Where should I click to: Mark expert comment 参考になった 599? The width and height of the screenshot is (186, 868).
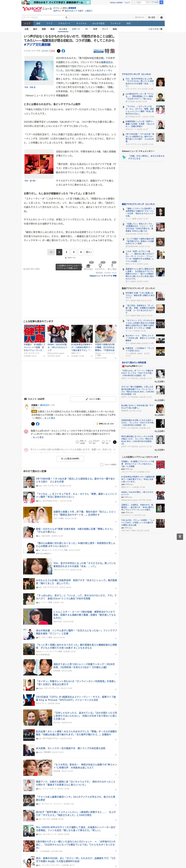[105, 424]
